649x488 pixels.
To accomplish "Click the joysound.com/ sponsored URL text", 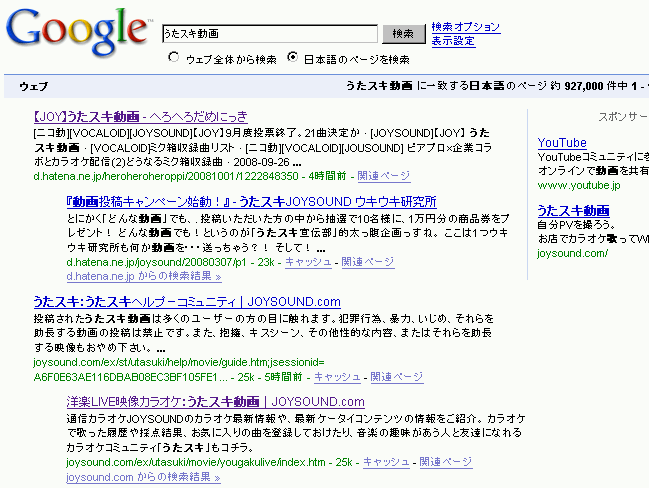I will click(573, 253).
